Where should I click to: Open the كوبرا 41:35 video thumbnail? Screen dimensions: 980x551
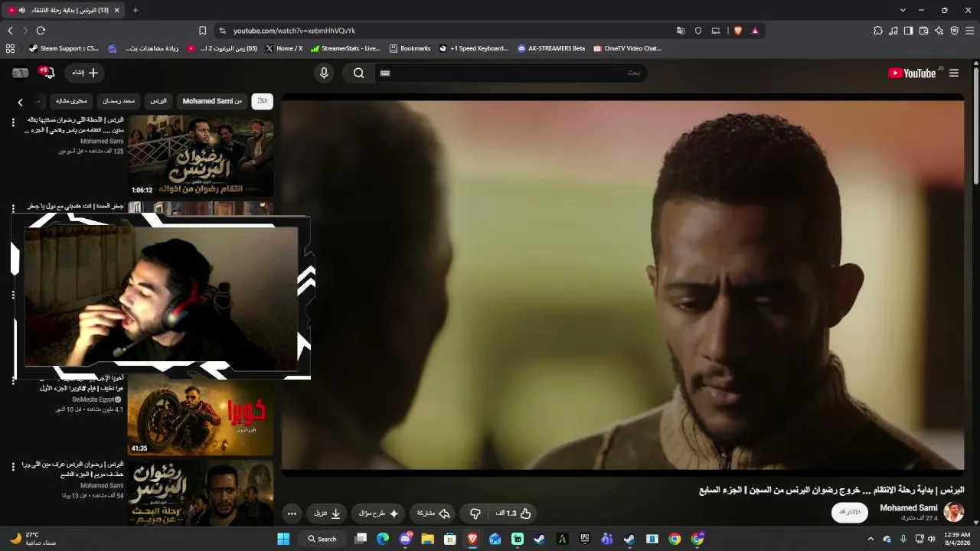pos(201,415)
